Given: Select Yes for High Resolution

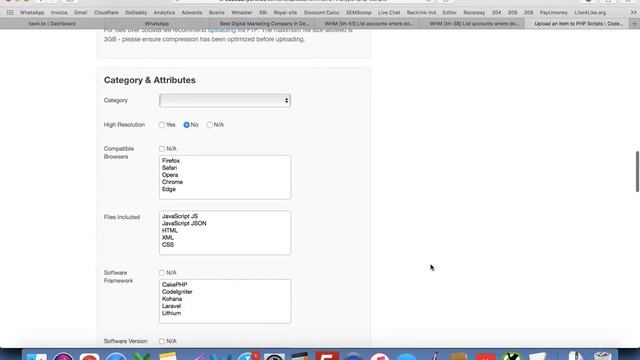Looking at the screenshot, I should pos(162,125).
